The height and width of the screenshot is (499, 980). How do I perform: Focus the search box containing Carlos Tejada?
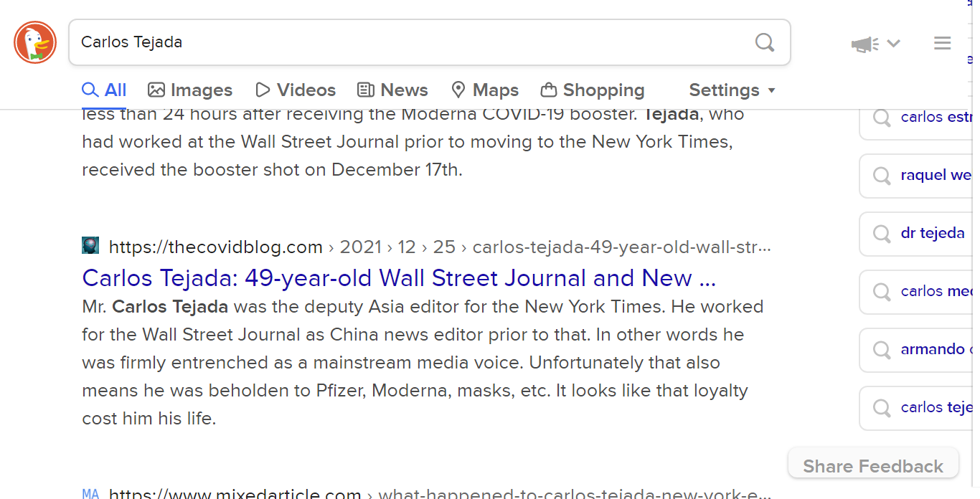pyautogui.click(x=429, y=42)
